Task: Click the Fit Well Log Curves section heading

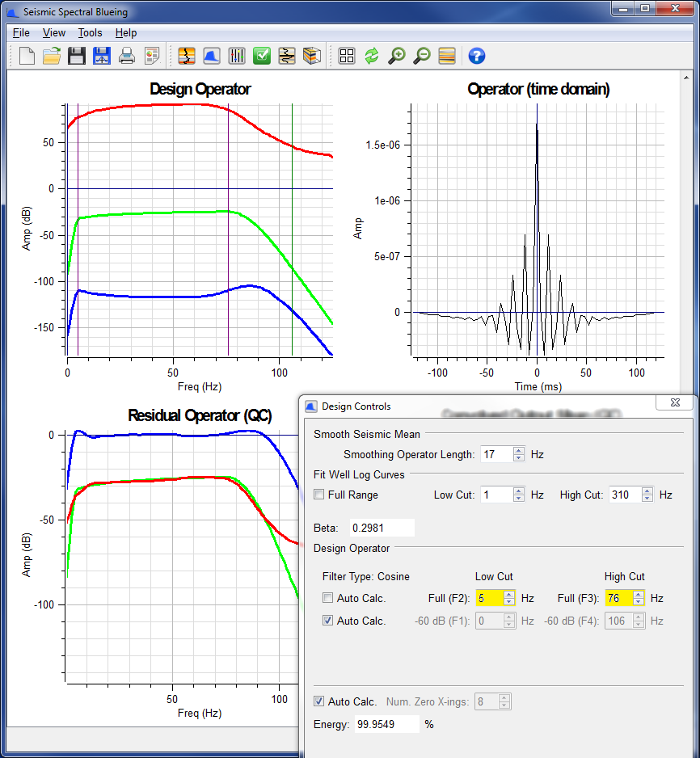Action: click(x=359, y=474)
